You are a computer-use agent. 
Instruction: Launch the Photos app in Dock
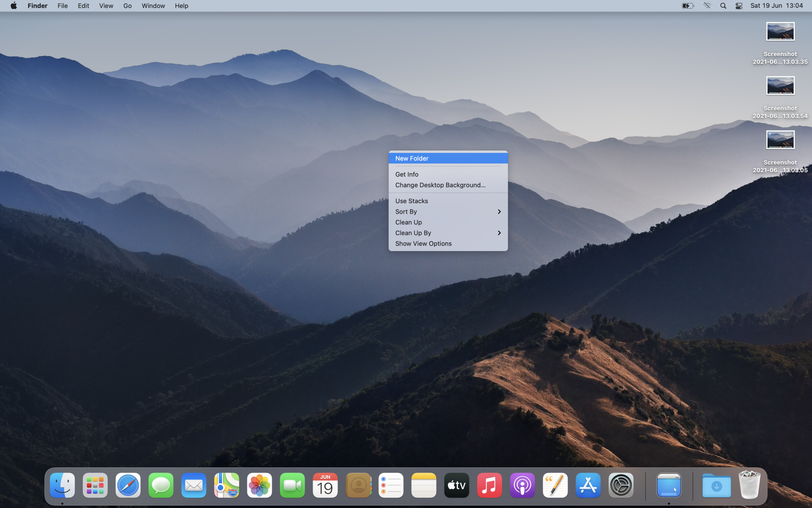259,485
